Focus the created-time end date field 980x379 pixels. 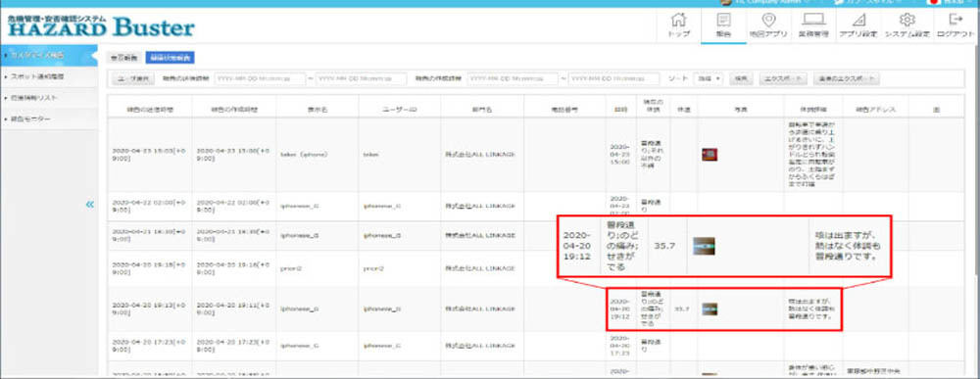tap(613, 78)
